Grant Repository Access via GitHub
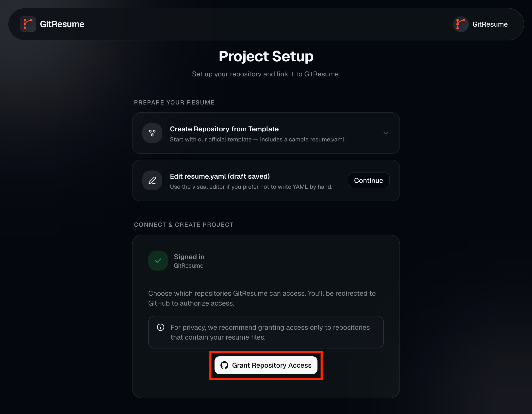 pyautogui.click(x=266, y=365)
